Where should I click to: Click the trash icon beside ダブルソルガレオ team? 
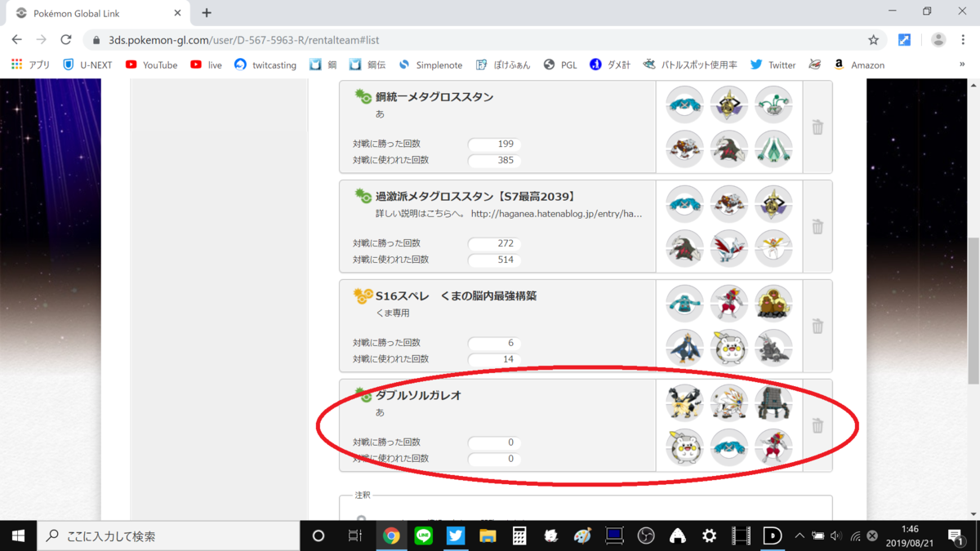[817, 426]
